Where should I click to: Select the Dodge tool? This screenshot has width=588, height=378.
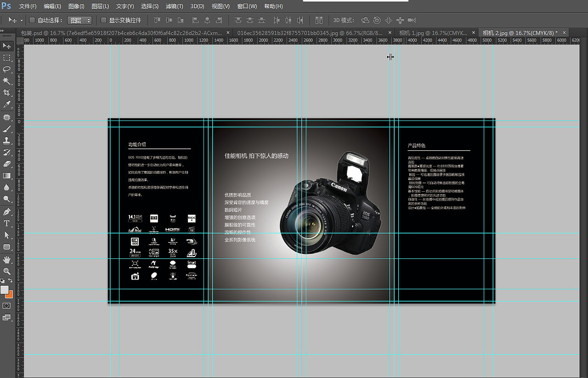[x=7, y=199]
